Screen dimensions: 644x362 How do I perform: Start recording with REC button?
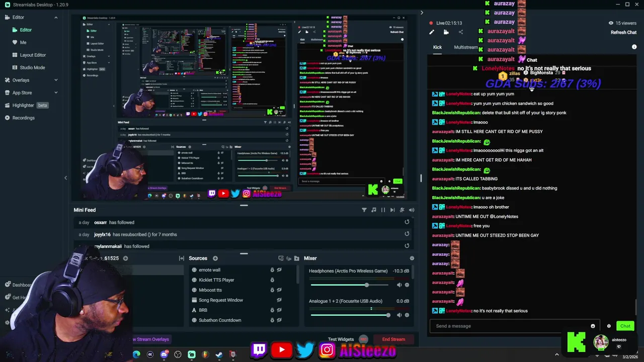(363, 339)
